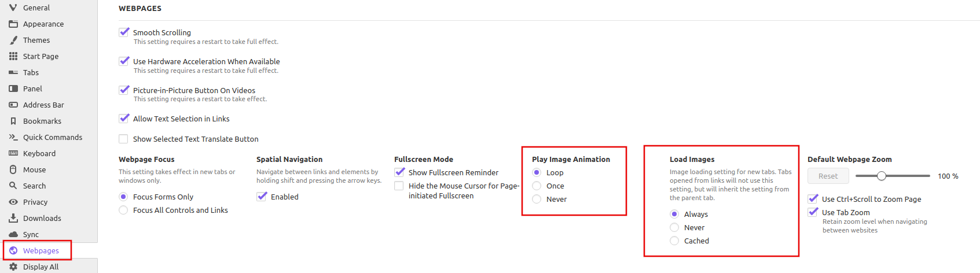Open General settings via Vivaldi icon
This screenshot has height=273, width=980.
point(13,8)
